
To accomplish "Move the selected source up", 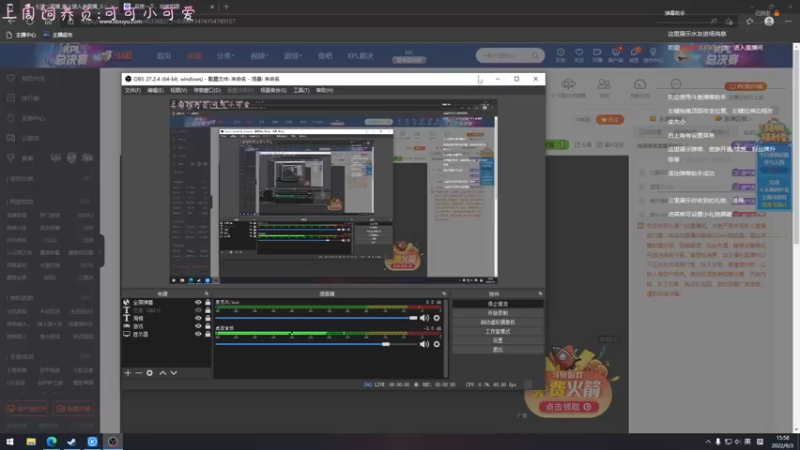I will point(163,373).
